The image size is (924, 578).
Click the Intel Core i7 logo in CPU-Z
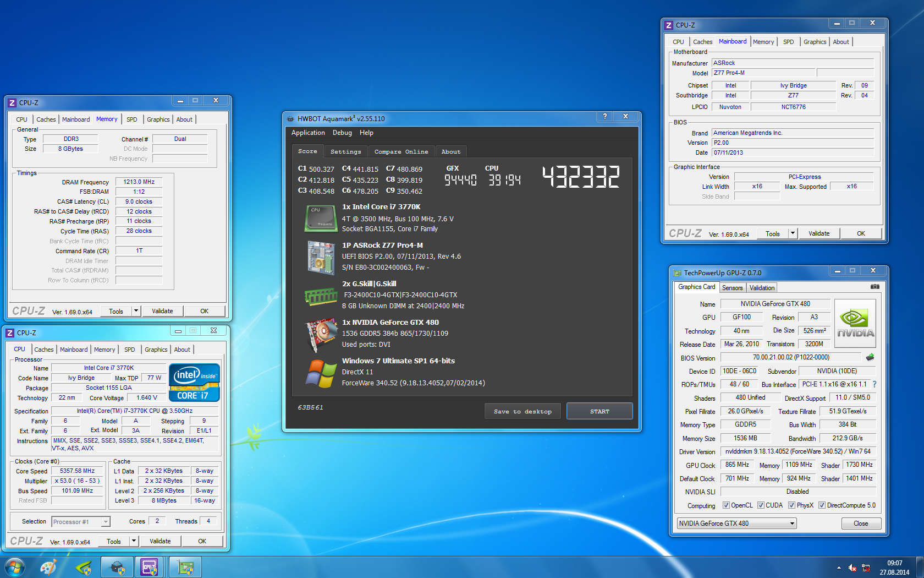click(195, 383)
